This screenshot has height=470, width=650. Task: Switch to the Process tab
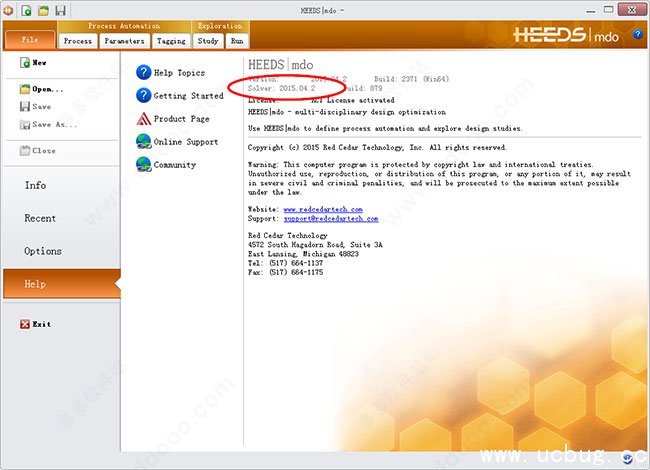(78, 41)
